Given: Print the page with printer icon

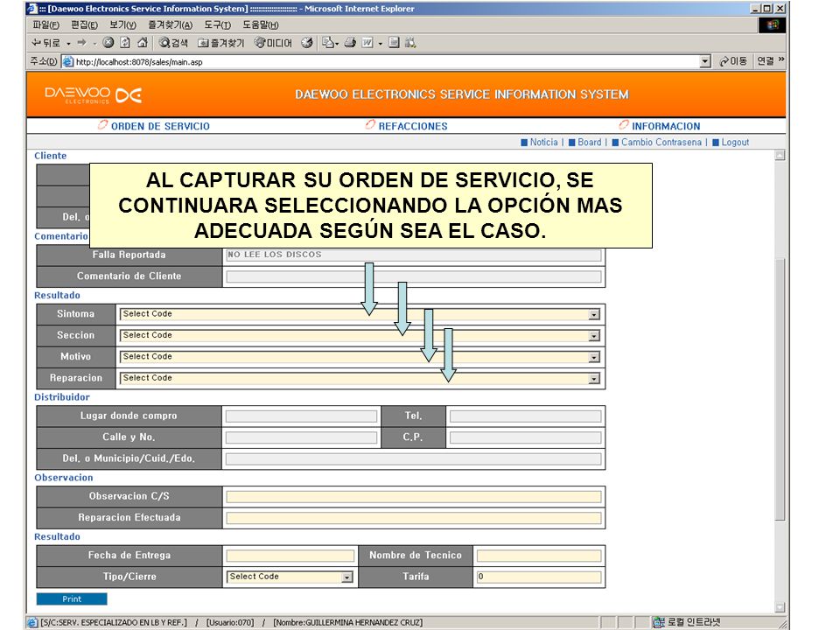Looking at the screenshot, I should coord(350,43).
